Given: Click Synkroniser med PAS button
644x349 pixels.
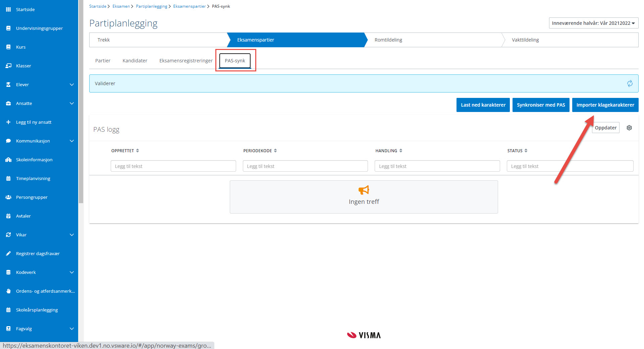Looking at the screenshot, I should [541, 105].
